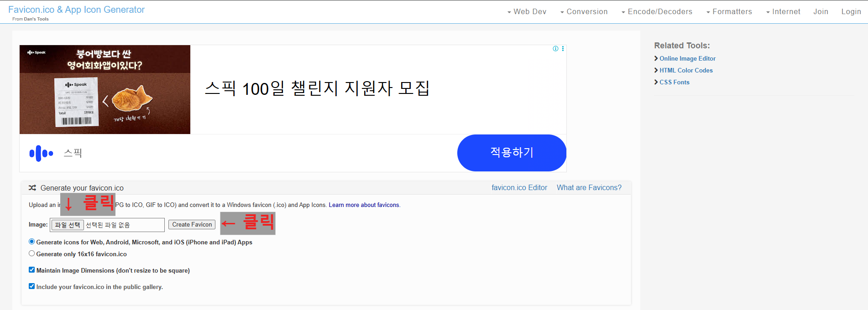Image resolution: width=868 pixels, height=310 pixels.
Task: Click the Related Tools: heading
Action: point(682,46)
